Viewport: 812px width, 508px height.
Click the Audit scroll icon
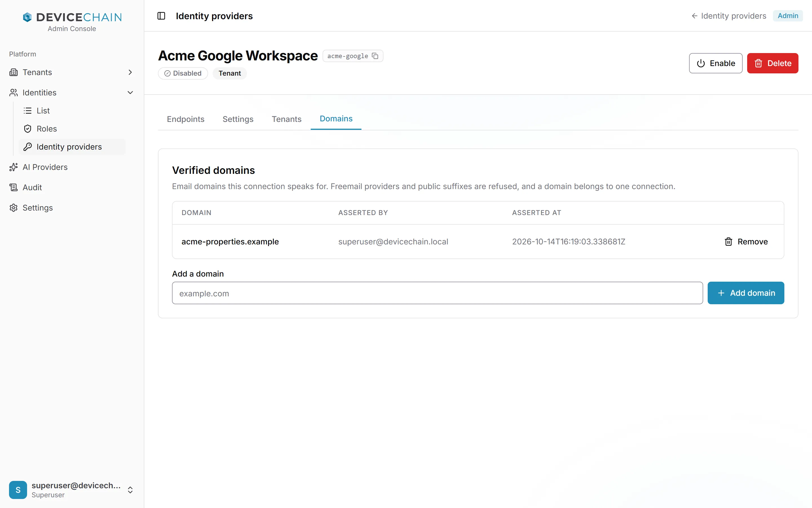click(14, 187)
